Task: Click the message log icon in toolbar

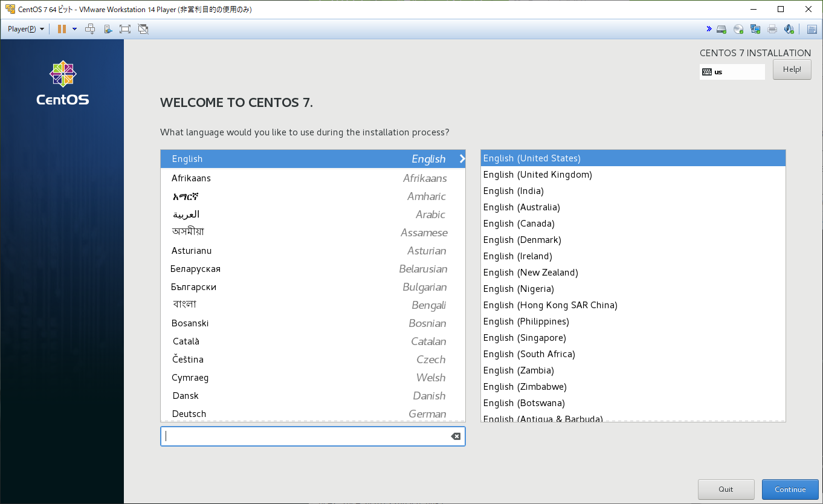Action: (x=812, y=29)
